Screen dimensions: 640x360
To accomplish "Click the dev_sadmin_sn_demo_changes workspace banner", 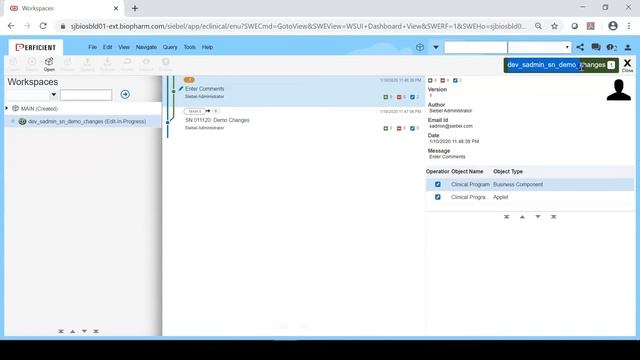I will tap(561, 65).
